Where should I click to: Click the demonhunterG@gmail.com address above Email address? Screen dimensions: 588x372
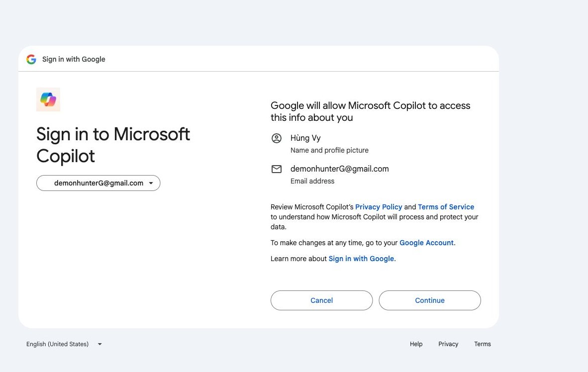339,169
